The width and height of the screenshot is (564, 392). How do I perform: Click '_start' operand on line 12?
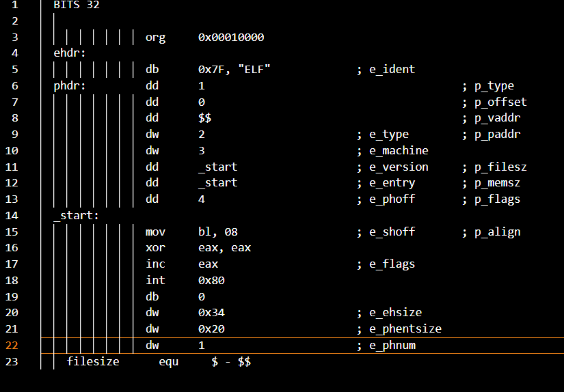pyautogui.click(x=217, y=183)
